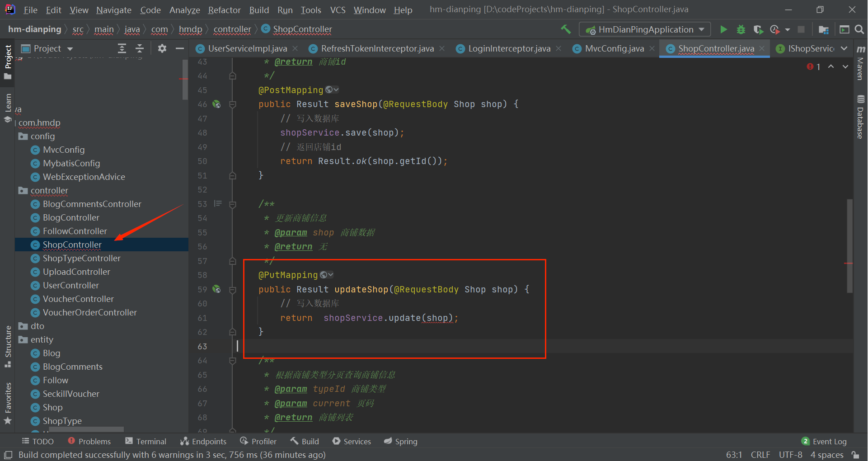Open the HmDianPingApplication run configuration dropdown
The image size is (868, 461).
(645, 29)
